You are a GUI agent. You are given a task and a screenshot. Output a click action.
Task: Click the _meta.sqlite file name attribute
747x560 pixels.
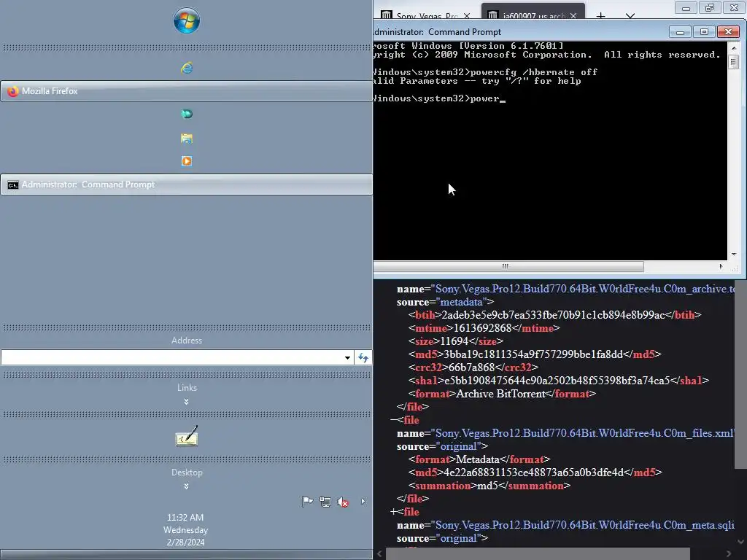pyautogui.click(x=584, y=525)
